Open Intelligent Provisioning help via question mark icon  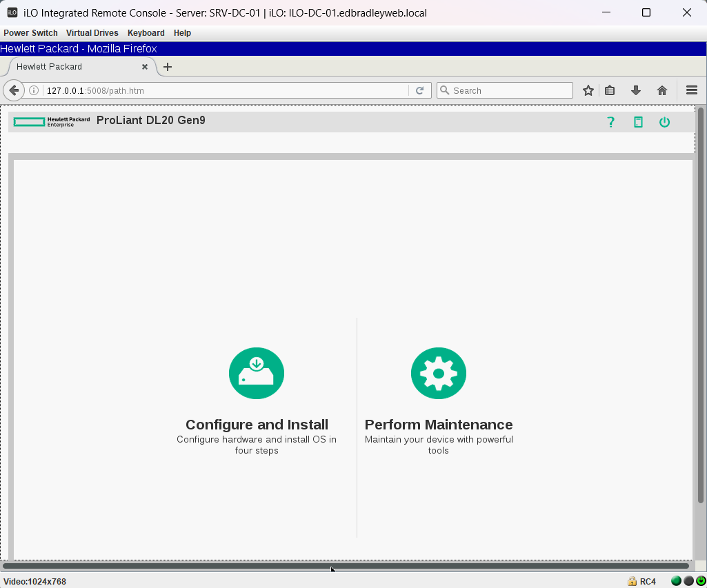pyautogui.click(x=610, y=122)
